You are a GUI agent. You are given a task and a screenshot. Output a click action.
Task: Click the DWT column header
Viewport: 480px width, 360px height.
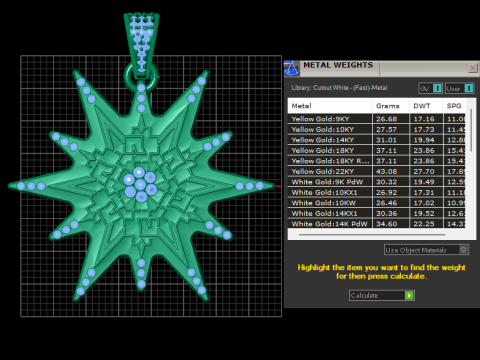point(426,106)
